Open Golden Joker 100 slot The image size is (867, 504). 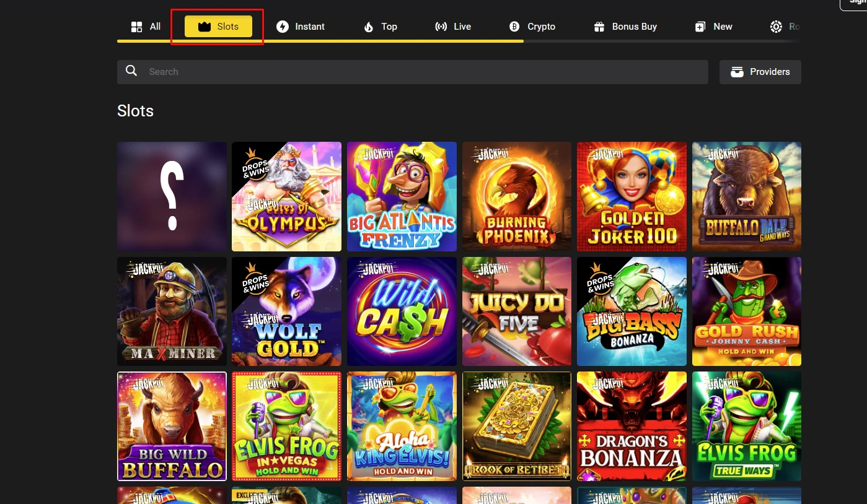(x=632, y=196)
